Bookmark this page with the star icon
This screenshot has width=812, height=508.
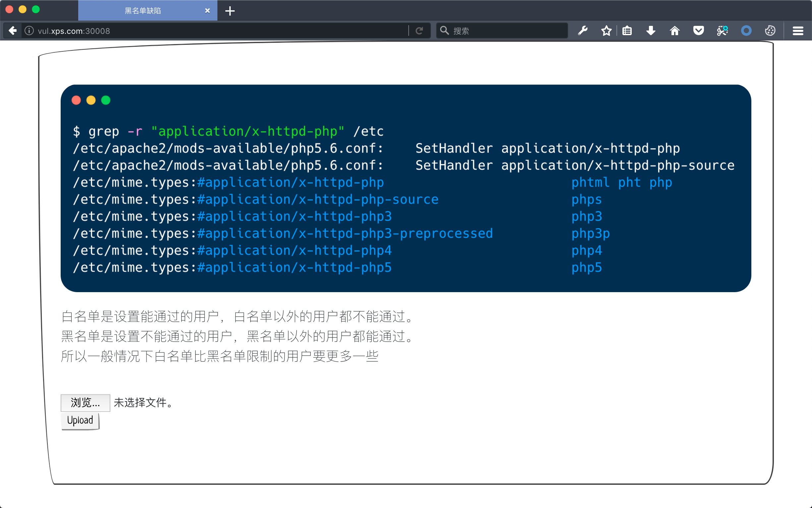coord(606,31)
